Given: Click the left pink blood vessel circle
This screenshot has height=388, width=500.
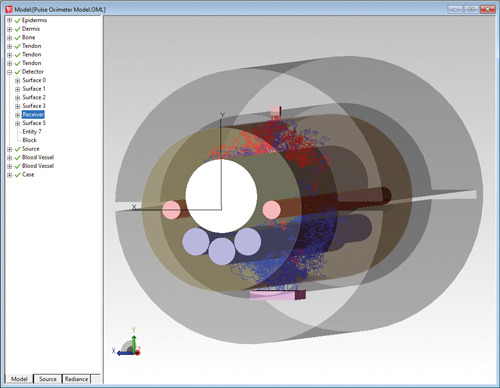Looking at the screenshot, I should pyautogui.click(x=171, y=210).
